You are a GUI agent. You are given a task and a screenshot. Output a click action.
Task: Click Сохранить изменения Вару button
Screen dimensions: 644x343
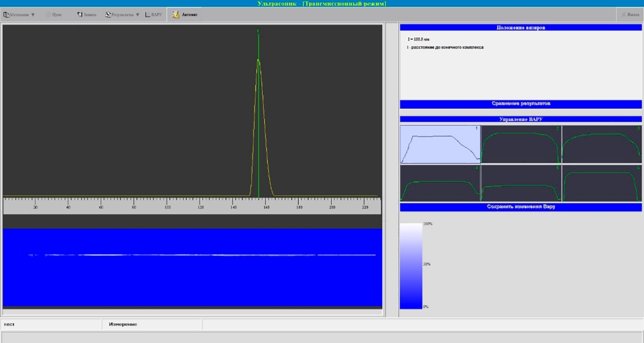point(521,207)
